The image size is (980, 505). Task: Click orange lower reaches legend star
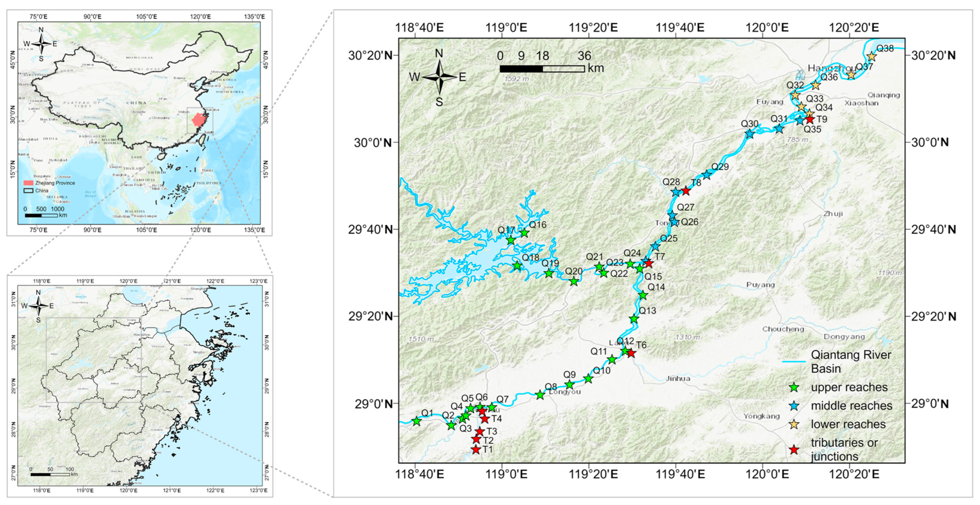(x=794, y=424)
